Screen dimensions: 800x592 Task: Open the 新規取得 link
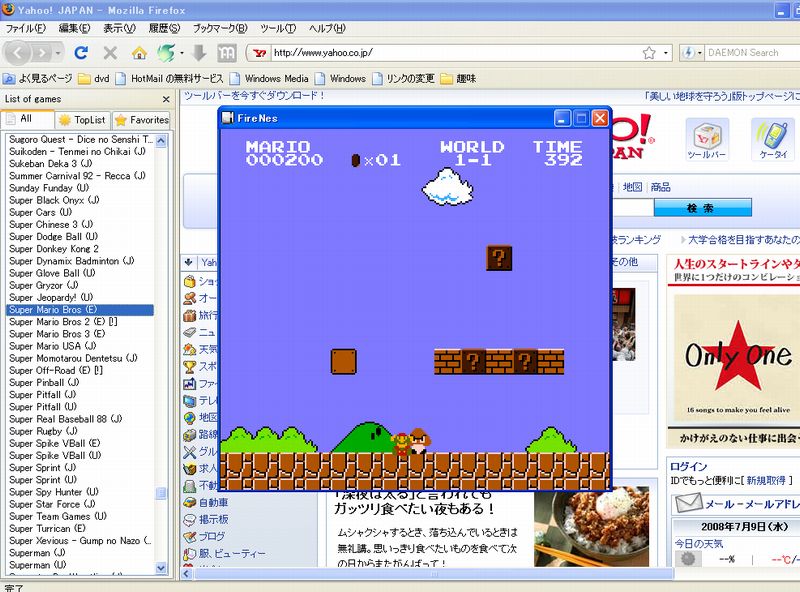point(766,480)
